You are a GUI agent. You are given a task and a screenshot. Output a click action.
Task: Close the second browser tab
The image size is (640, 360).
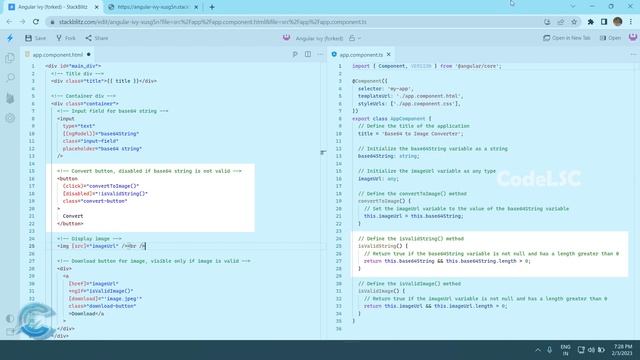click(x=196, y=7)
